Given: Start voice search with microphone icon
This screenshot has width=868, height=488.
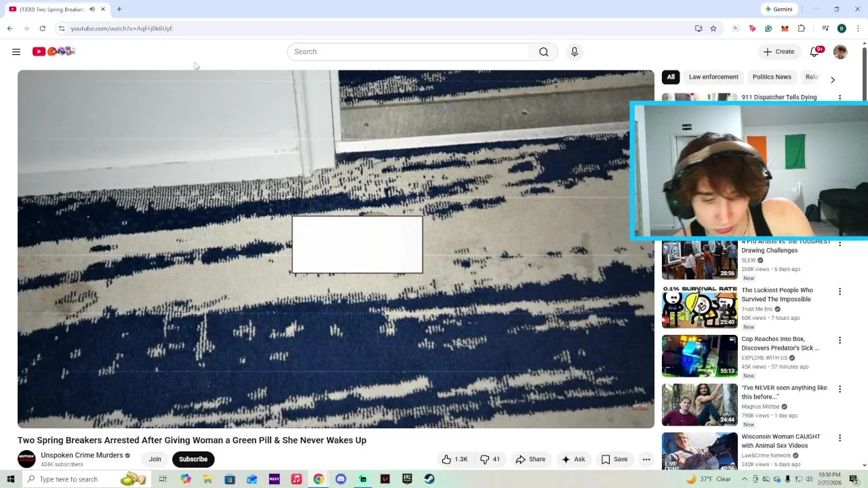Looking at the screenshot, I should click(x=574, y=52).
